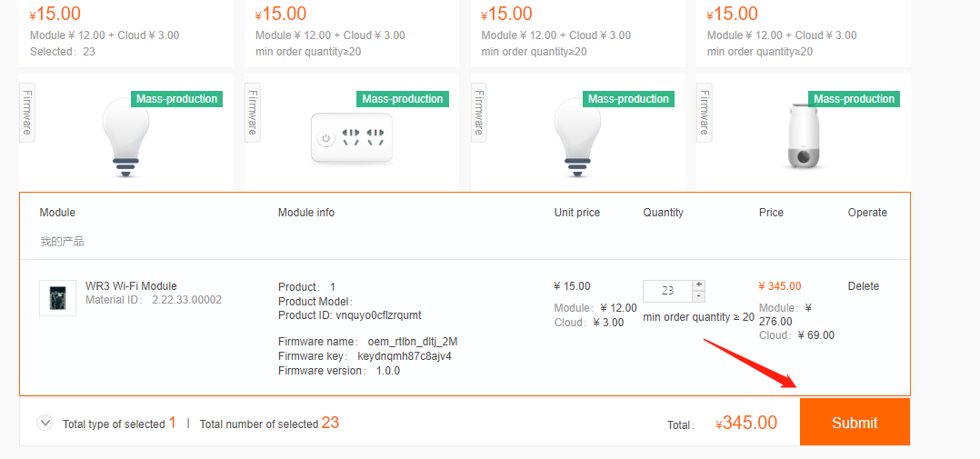Click the WR3 Wi-Fi Module name
The height and width of the screenshot is (459, 980).
131,286
